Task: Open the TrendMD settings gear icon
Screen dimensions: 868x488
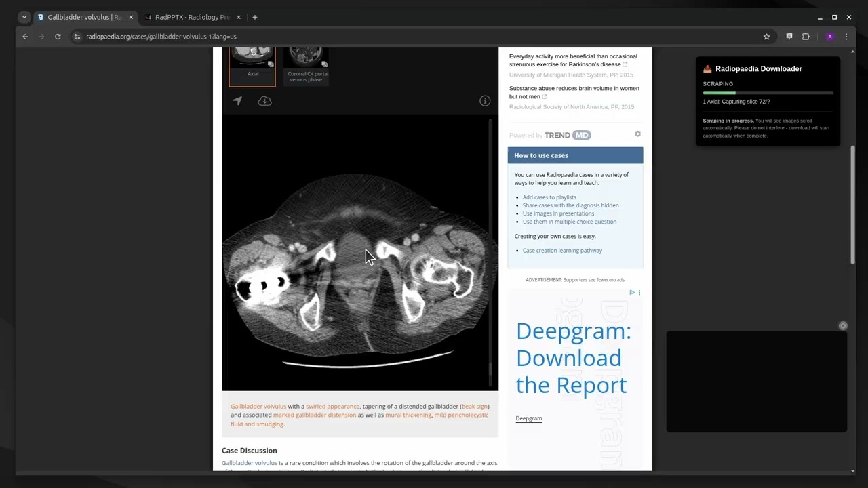Action: (637, 134)
